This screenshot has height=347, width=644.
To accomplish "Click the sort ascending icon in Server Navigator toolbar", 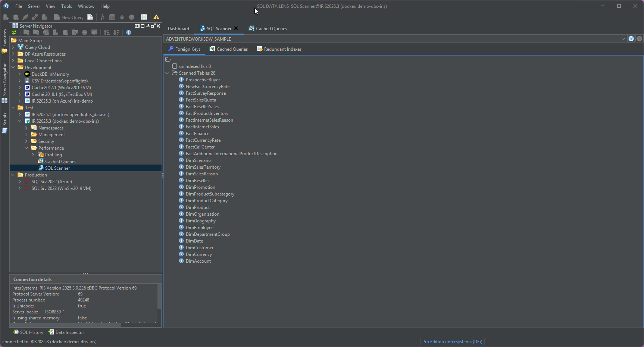I will coord(107,32).
